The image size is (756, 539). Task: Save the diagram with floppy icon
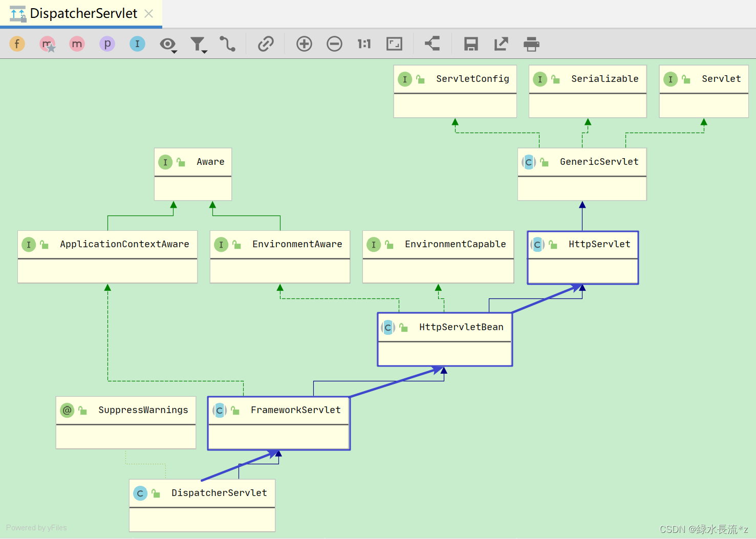point(471,44)
